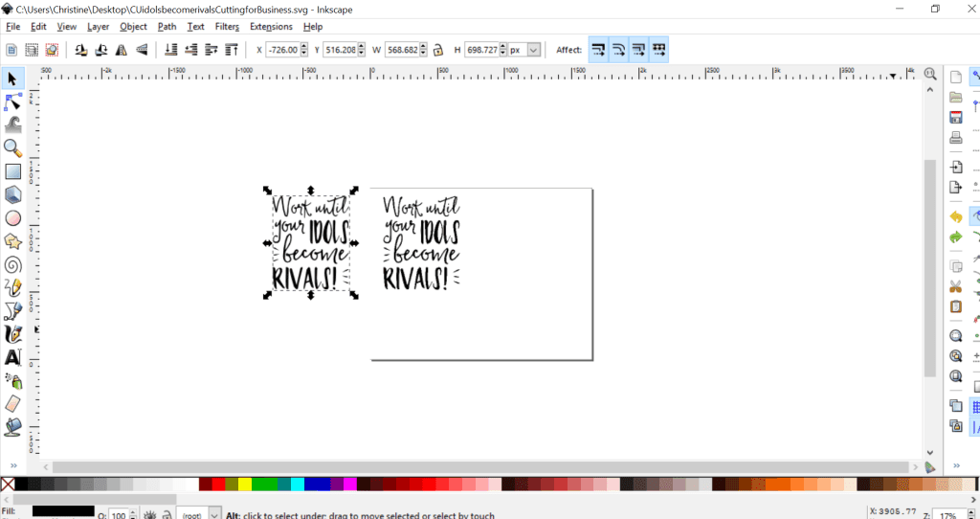Click the Undo yellow arrow

tap(956, 217)
